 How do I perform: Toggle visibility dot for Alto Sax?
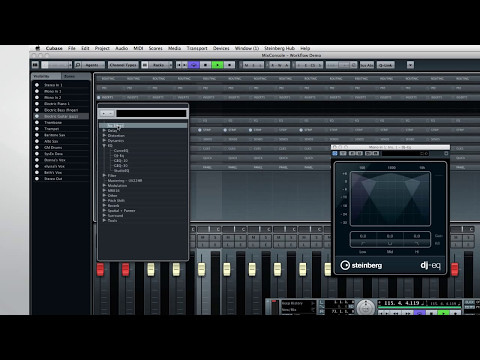[x=37, y=141]
